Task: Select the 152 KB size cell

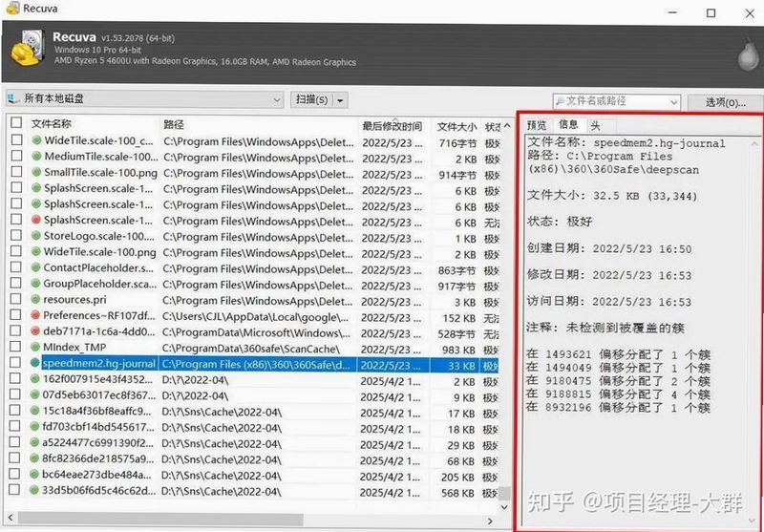Action: click(458, 318)
